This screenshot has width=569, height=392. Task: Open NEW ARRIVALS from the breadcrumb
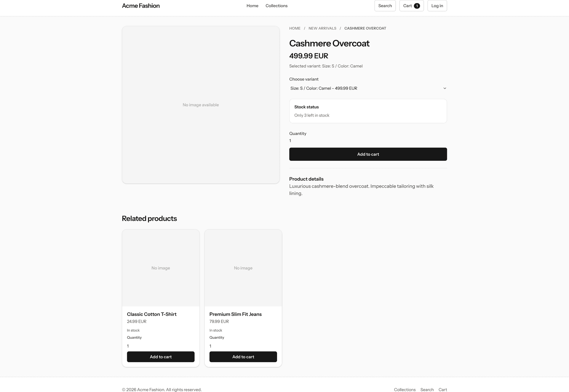click(322, 28)
